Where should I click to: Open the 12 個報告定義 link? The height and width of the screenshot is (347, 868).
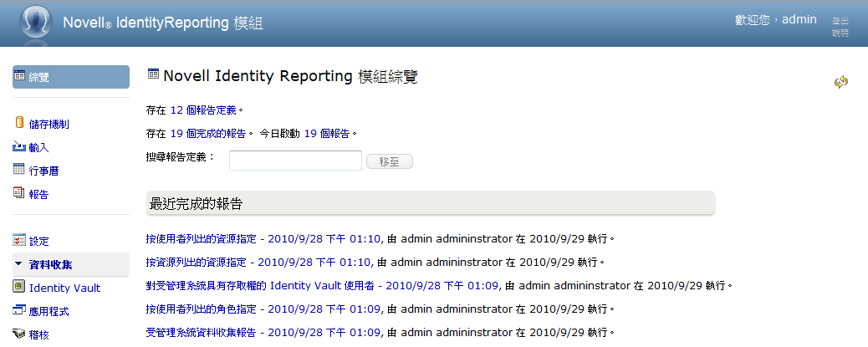pyautogui.click(x=203, y=110)
